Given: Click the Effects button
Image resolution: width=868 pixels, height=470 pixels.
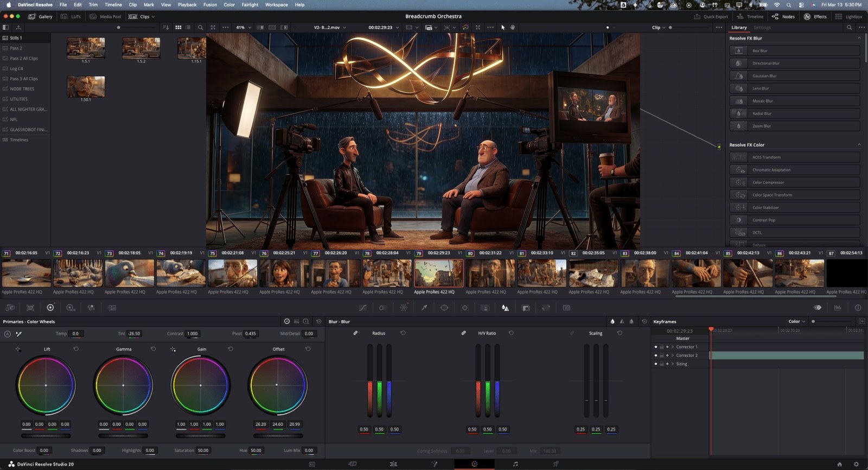Looking at the screenshot, I should [815, 16].
